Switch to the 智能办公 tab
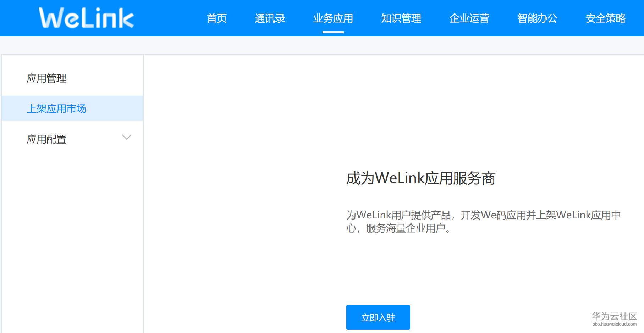This screenshot has width=644, height=333. pyautogui.click(x=538, y=18)
